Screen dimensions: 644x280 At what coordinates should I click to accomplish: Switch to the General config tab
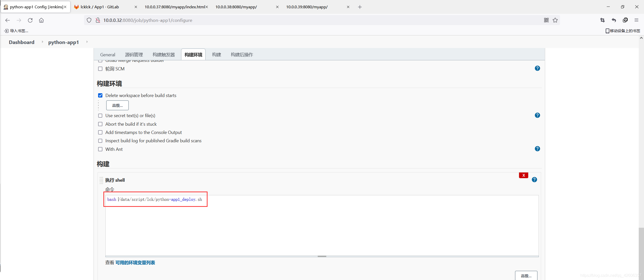pos(108,55)
